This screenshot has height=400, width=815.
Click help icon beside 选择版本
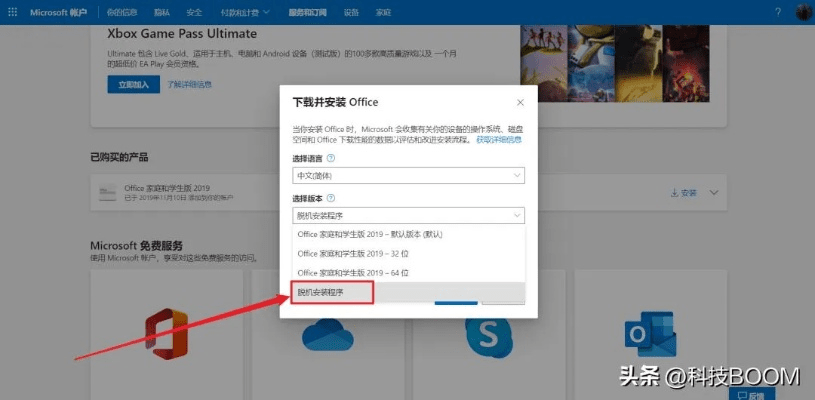point(331,198)
